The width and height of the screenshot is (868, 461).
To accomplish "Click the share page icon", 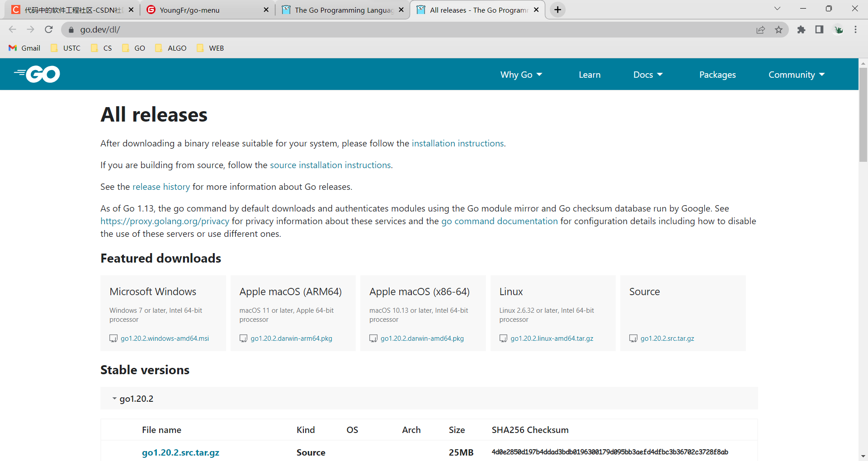I will 760,29.
